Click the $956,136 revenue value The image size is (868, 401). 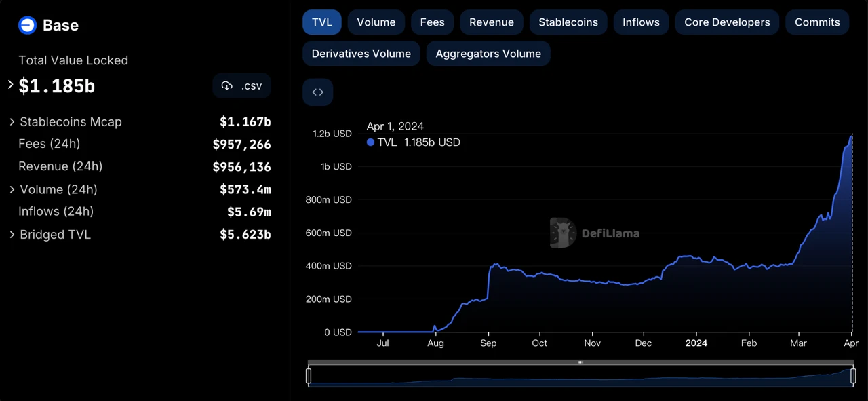[241, 167]
